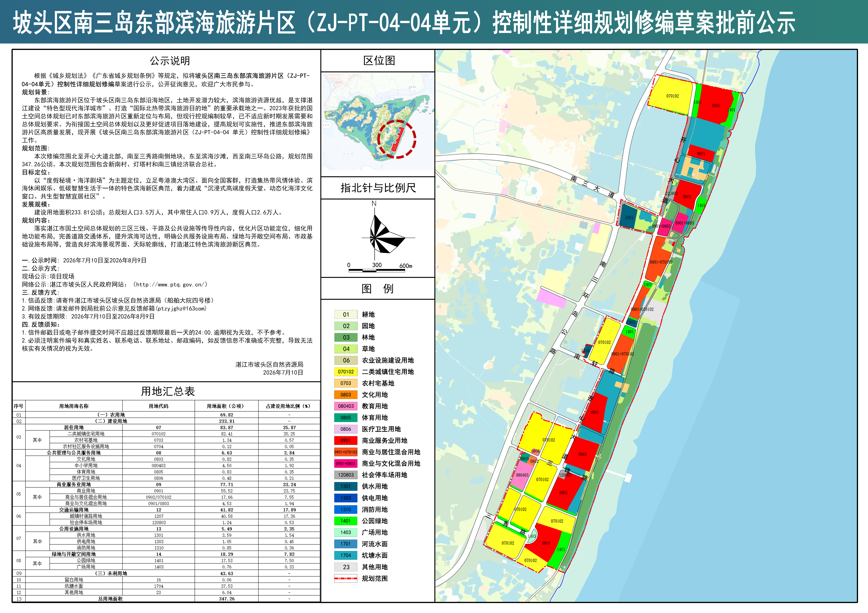Click the 用地汇总表 table heading
This screenshot has height=613, width=868.
coord(168,391)
